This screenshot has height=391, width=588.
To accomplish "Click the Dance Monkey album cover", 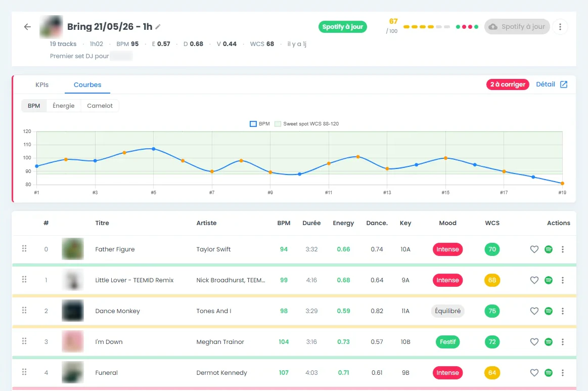I will click(x=73, y=311).
